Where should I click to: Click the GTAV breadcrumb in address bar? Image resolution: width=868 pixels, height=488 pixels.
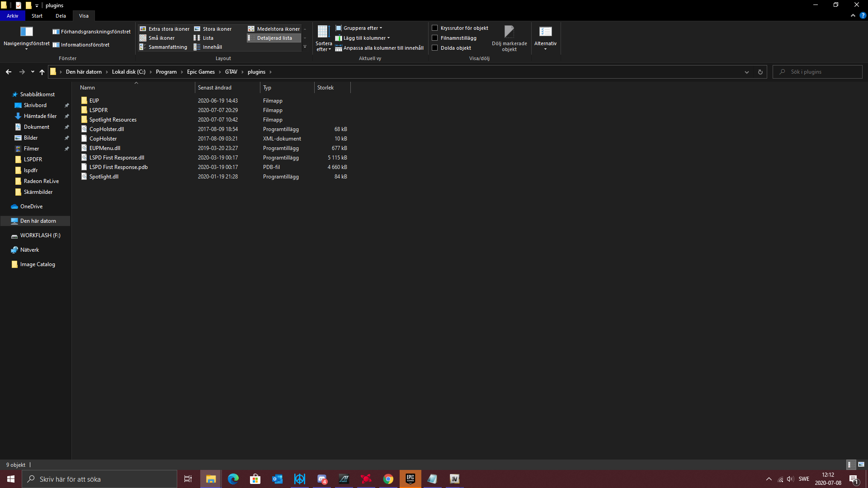click(231, 72)
